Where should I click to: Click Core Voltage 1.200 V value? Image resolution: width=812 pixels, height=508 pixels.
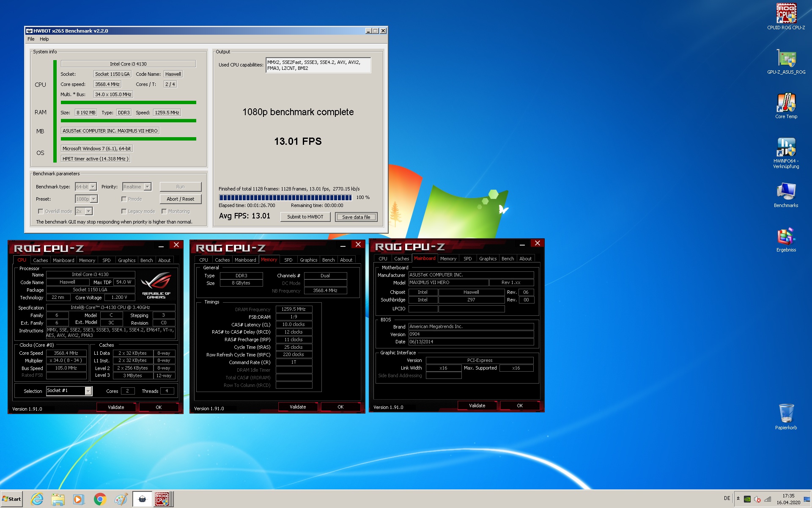[x=119, y=298]
